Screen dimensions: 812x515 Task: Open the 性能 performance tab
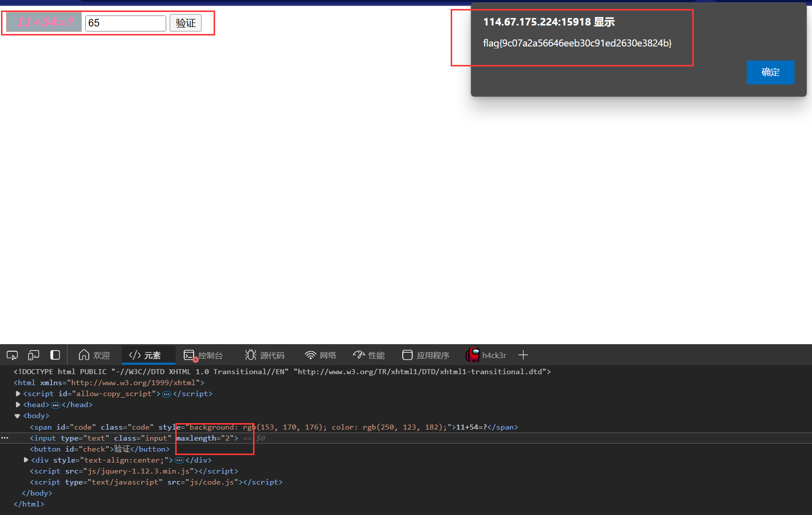point(369,355)
